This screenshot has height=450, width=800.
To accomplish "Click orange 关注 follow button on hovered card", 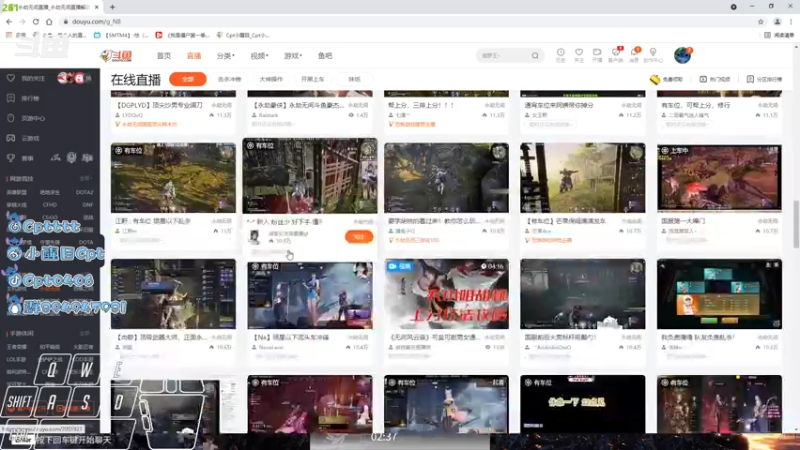I will tap(359, 237).
